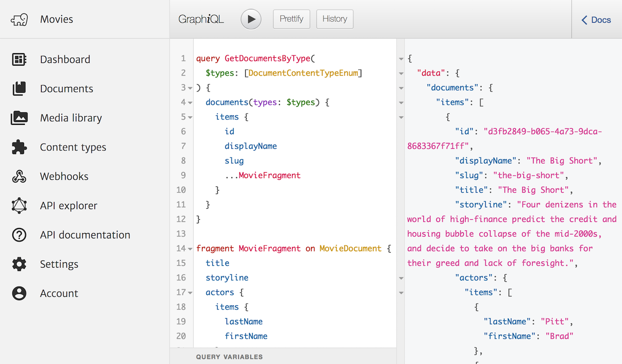Click the GraphiQL title
The width and height of the screenshot is (622, 364).
pos(201,19)
